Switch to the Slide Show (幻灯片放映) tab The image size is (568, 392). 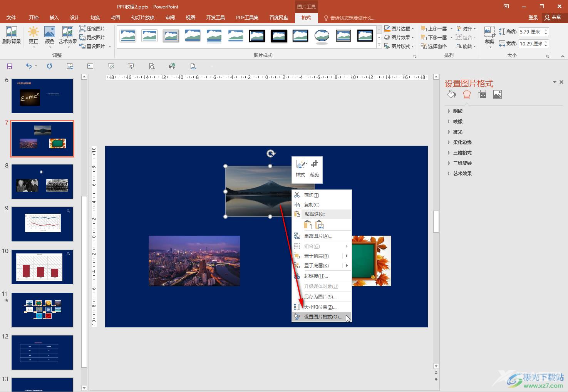143,18
